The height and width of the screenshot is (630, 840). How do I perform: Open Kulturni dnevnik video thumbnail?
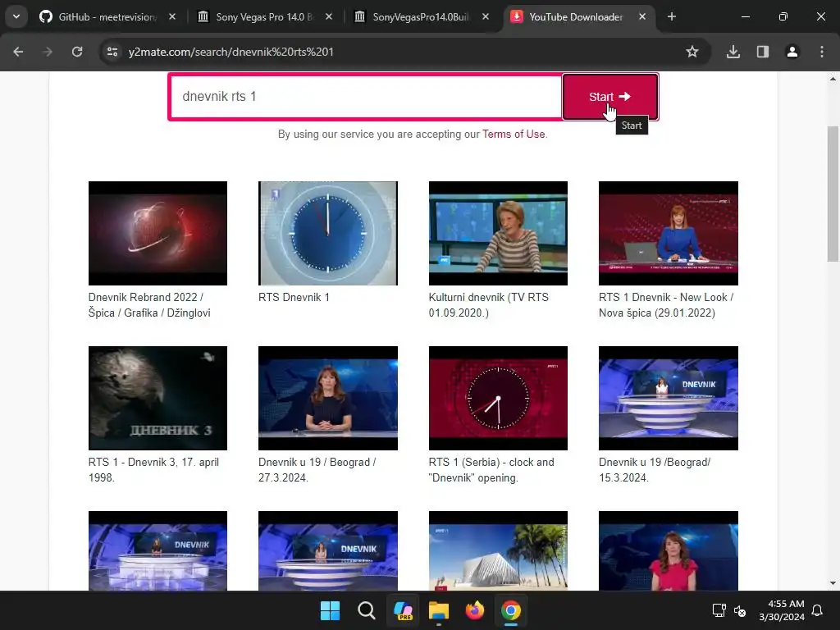498,233
